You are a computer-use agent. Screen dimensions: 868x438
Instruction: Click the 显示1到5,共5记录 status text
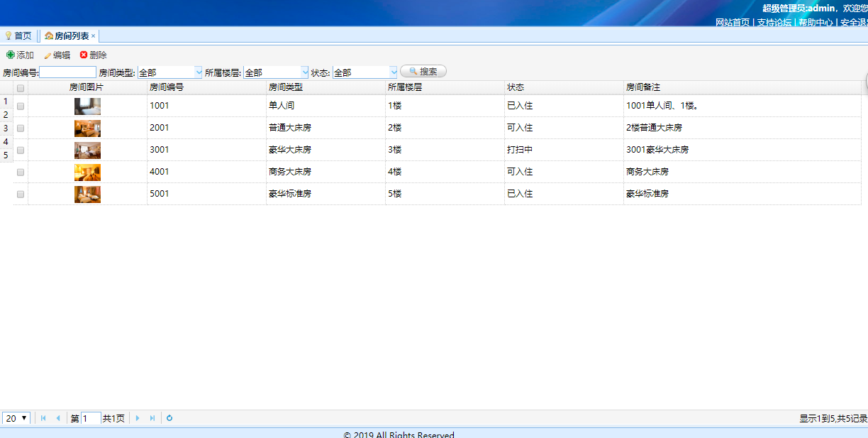[833, 419]
